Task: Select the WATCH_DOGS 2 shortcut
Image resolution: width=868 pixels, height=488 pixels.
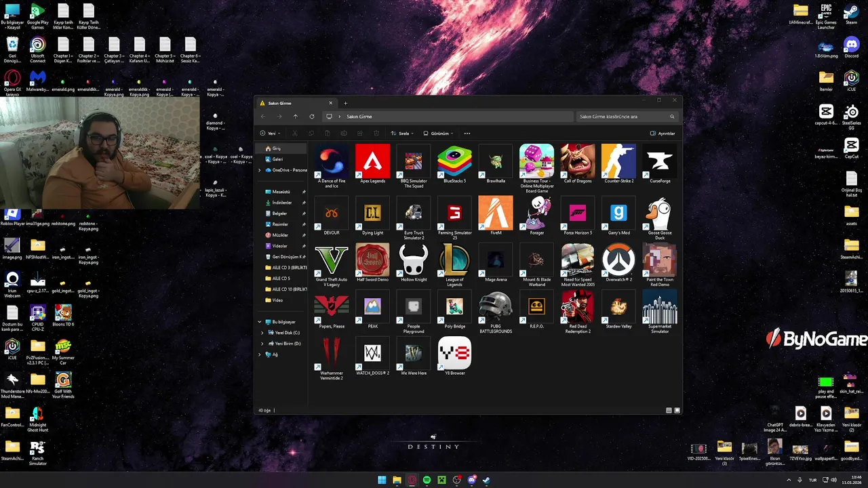Action: (372, 356)
